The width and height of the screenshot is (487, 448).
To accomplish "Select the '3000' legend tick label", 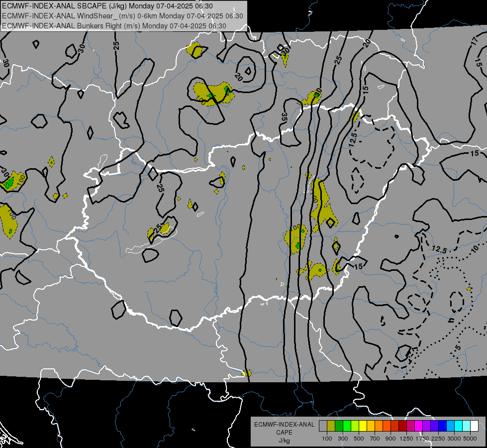I will [x=454, y=439].
